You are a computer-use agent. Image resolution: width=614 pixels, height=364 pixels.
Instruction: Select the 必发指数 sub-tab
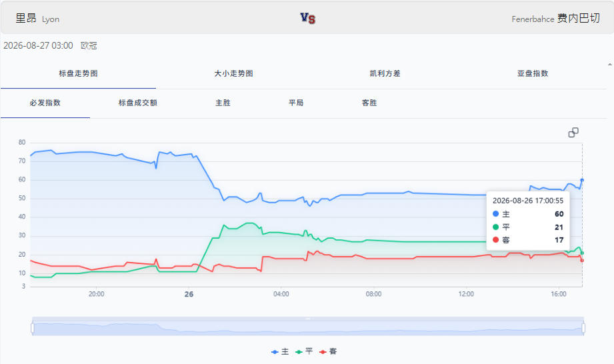tap(45, 103)
